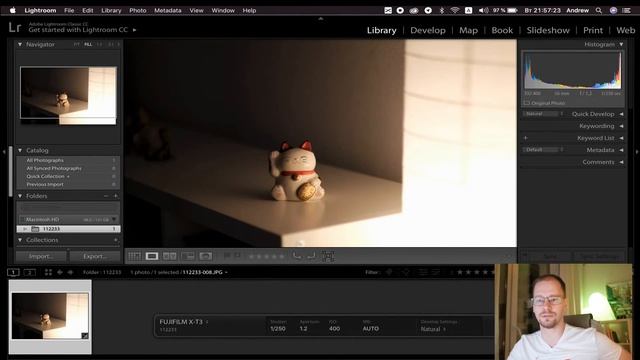The image size is (640, 360).
Task: Set navigator zoom to FIT
Action: (x=76, y=44)
